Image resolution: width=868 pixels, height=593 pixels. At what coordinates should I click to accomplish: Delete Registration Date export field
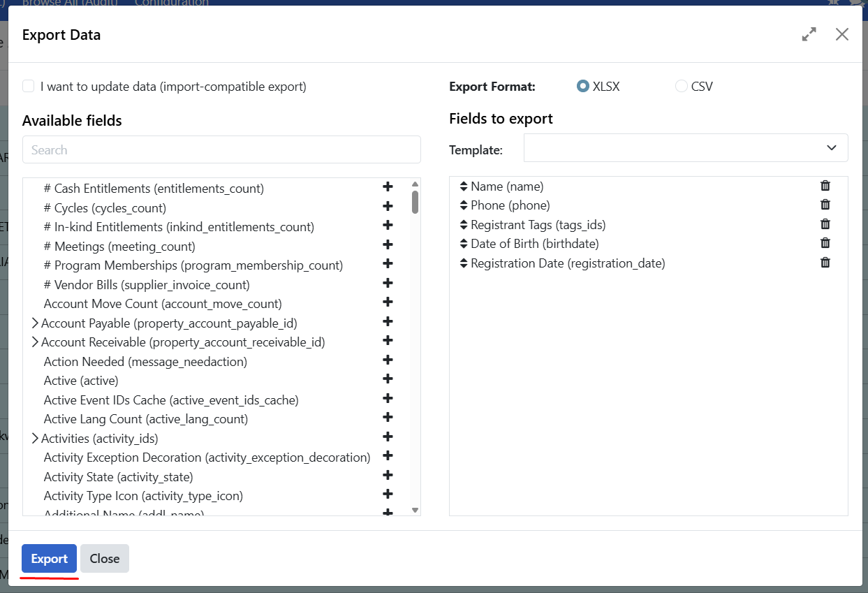[825, 262]
